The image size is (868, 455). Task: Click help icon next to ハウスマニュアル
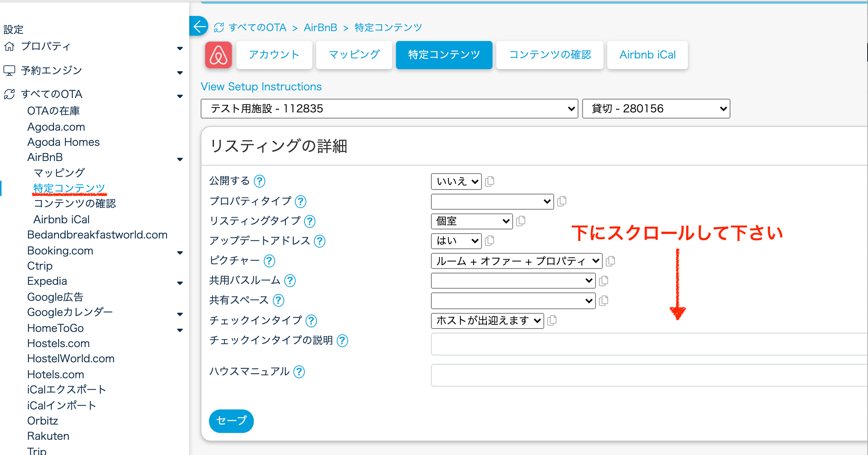click(299, 371)
